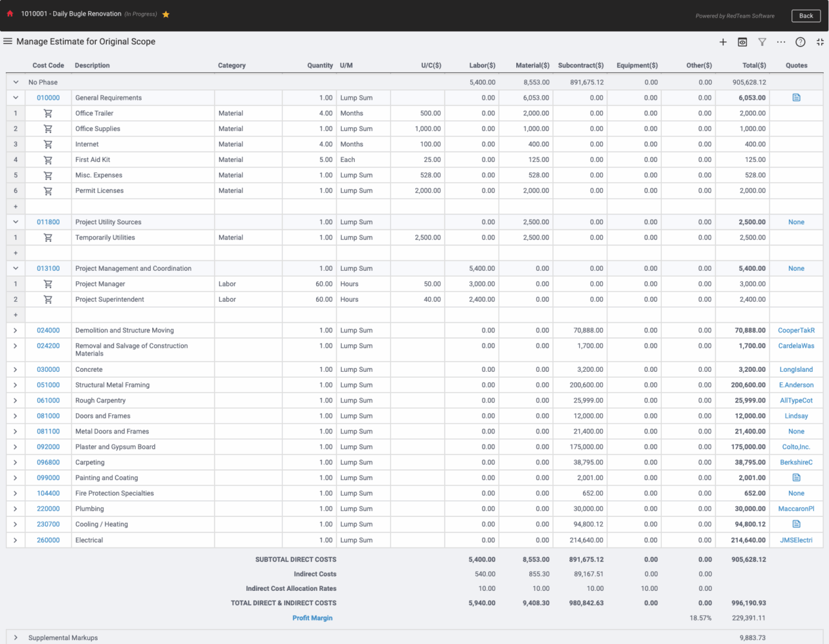Screen dimensions: 829x644
Task: Add new item row under Project Utility Sources
Action: pyautogui.click(x=16, y=253)
